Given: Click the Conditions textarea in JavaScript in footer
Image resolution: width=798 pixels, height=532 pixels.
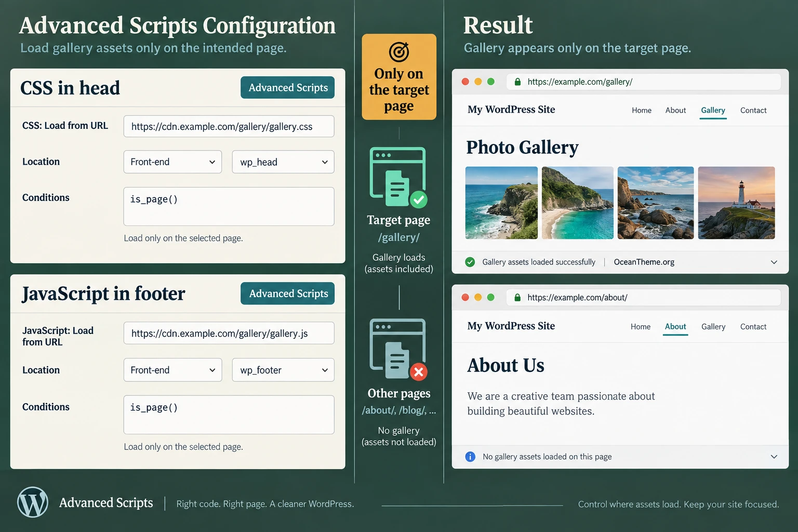Looking at the screenshot, I should (x=229, y=415).
